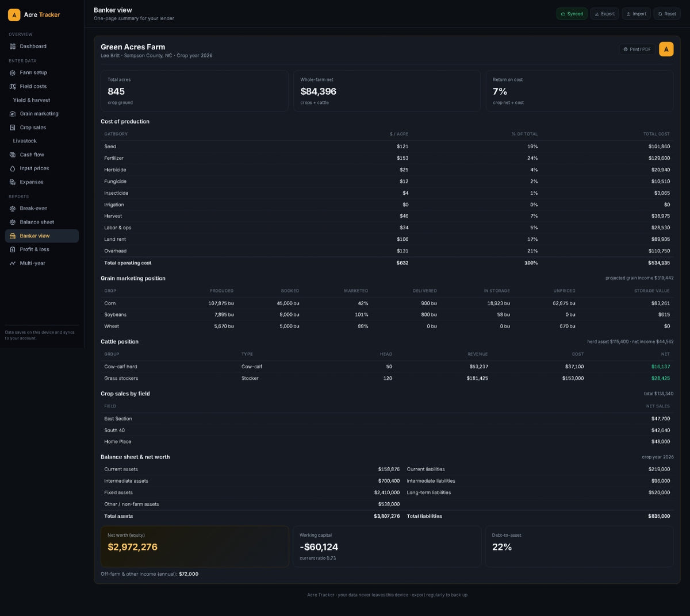Click the Field costs map icon
The width and height of the screenshot is (690, 616).
point(13,87)
